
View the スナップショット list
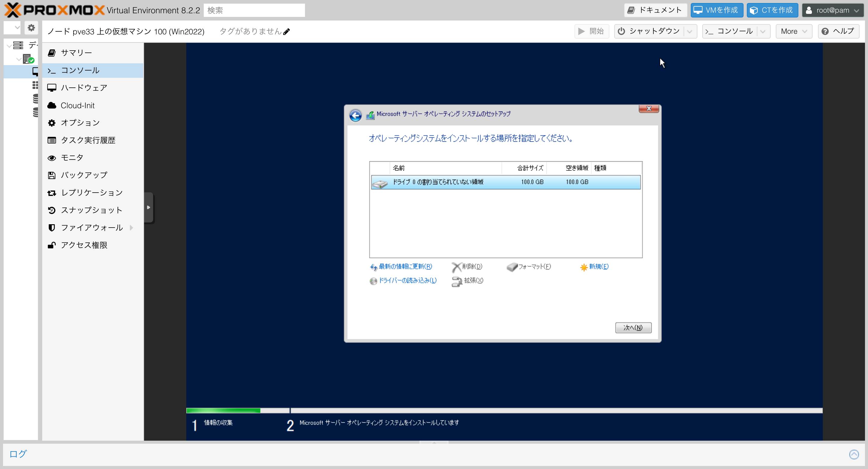point(91,210)
